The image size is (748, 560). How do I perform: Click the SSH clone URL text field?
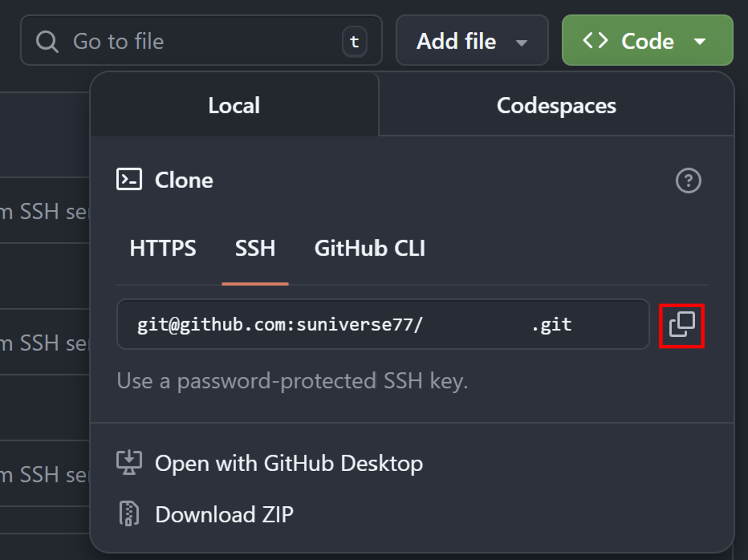point(383,324)
